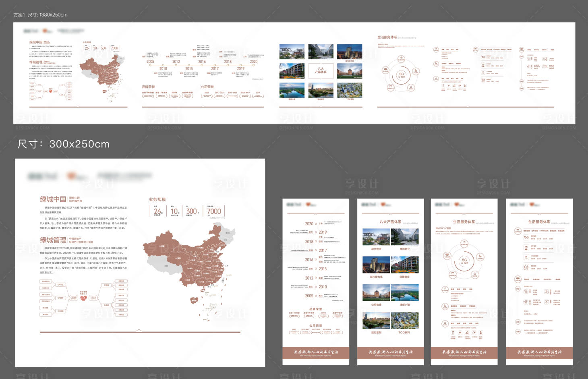Select the 理想小镇 photo on the vertical product poster
Viewport: 588px width, 379px height.
[405, 293]
